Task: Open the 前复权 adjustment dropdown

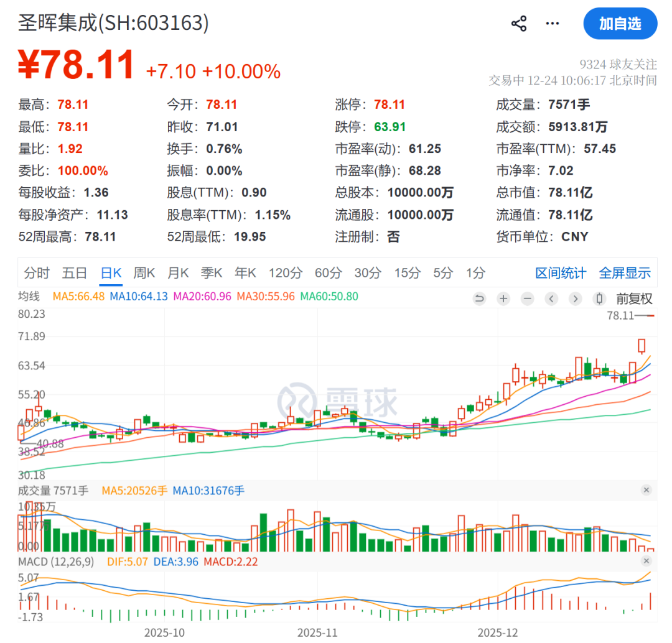Action: click(636, 298)
